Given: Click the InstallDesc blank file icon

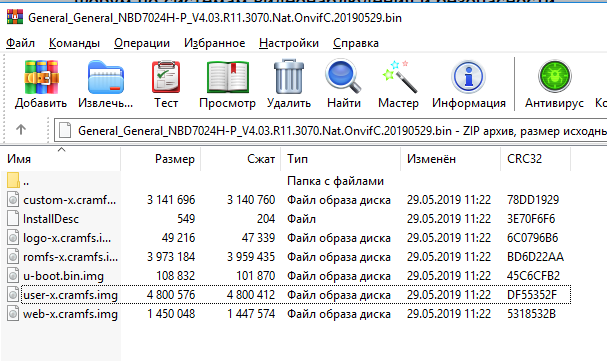Looking at the screenshot, I should [13, 219].
